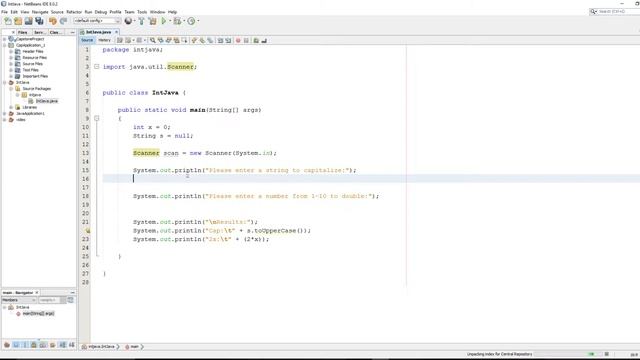Click the browser globe icon in the toolbar
This screenshot has width=640, height=360.
pos(128,21)
